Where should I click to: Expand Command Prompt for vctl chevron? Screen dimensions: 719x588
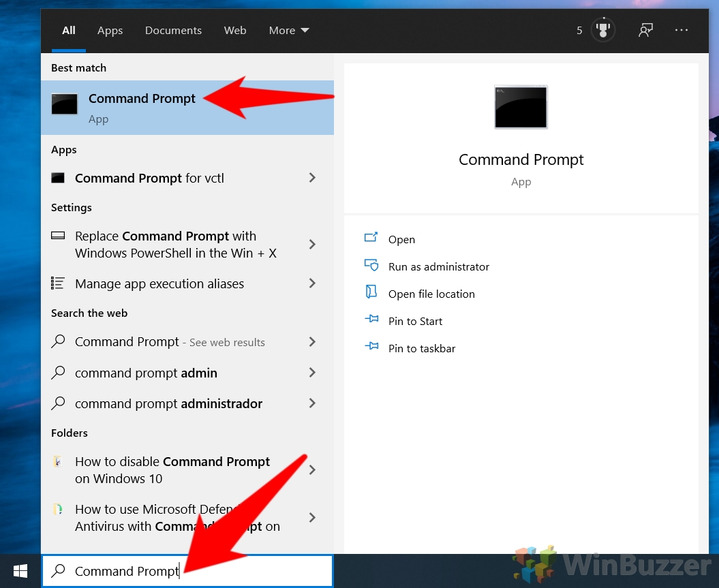tap(311, 178)
